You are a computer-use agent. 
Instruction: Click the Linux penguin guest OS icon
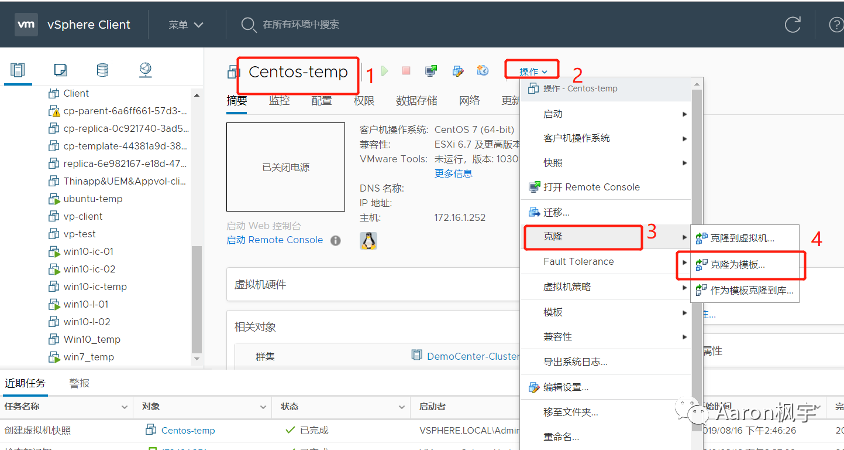[368, 241]
